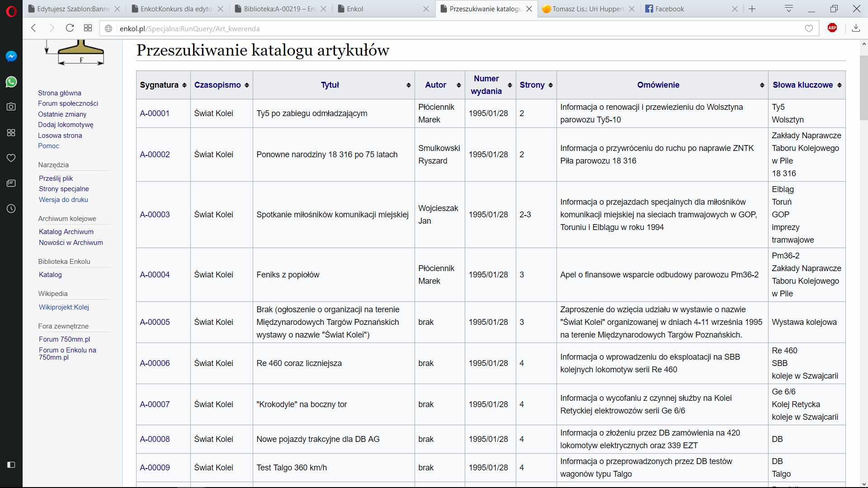This screenshot has width=868, height=488.
Task: Click the Snapshot camera sidebar icon
Action: tap(11, 107)
